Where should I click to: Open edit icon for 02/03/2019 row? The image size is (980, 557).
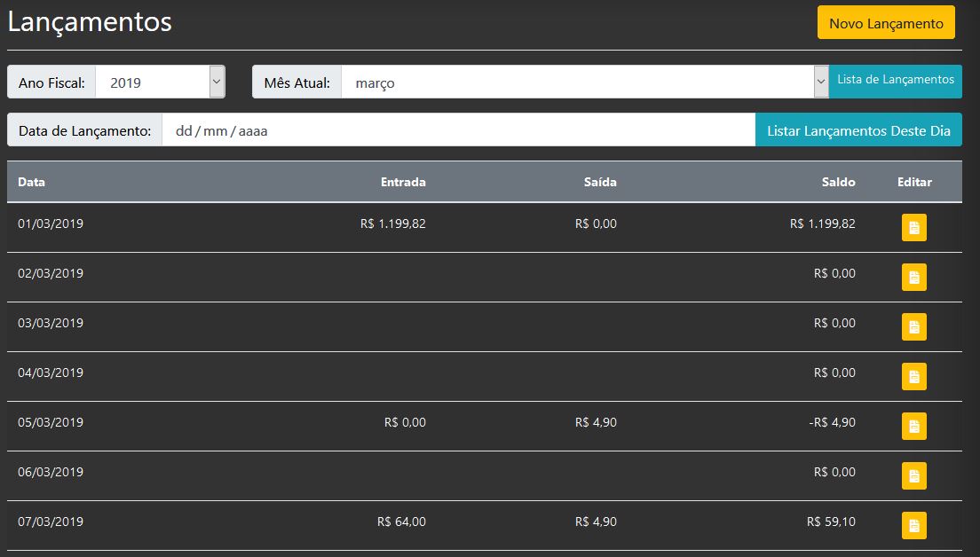point(913,278)
